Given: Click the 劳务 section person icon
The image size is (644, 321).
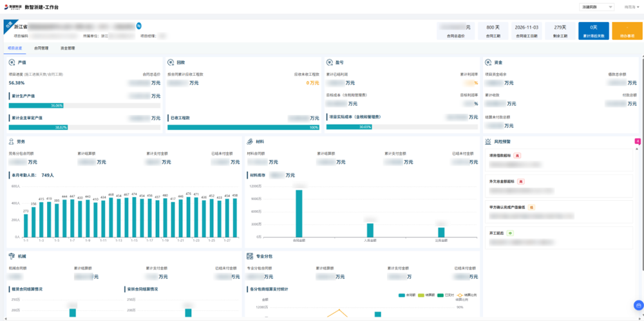Looking at the screenshot, I should click(12, 141).
